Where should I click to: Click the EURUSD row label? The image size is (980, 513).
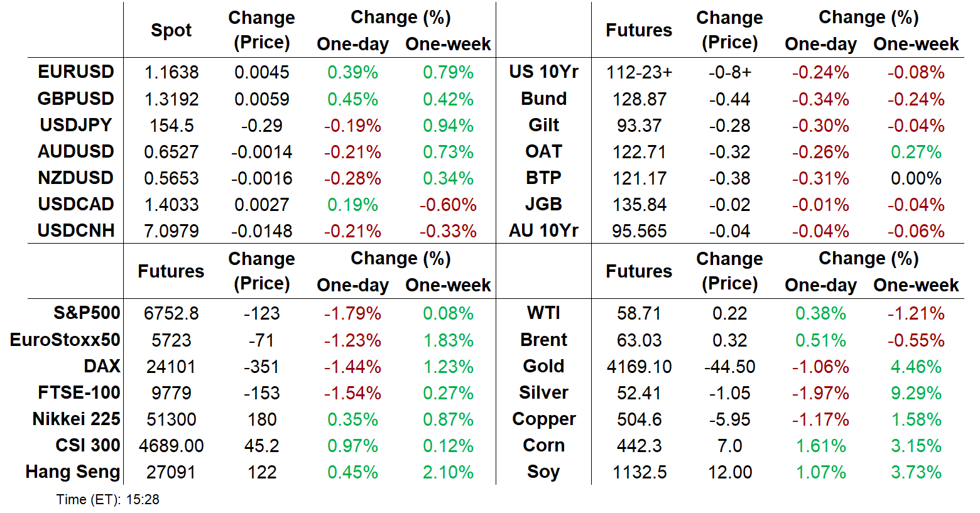[76, 72]
